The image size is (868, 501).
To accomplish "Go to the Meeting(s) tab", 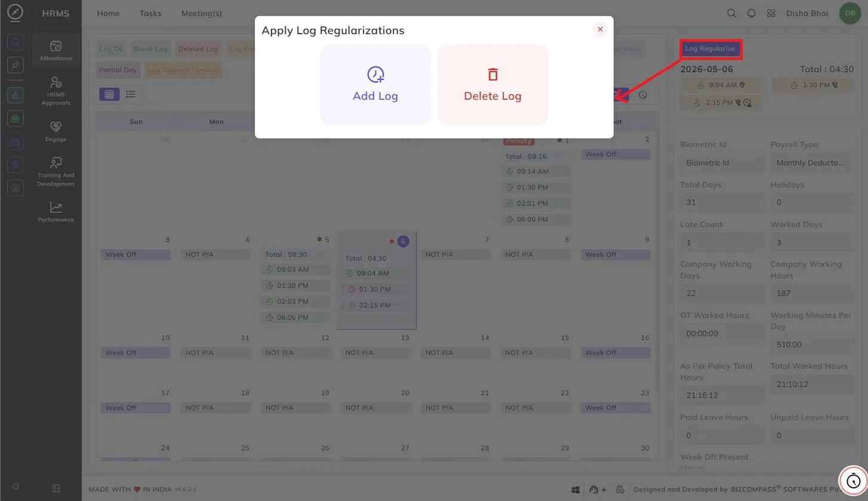I will (202, 13).
